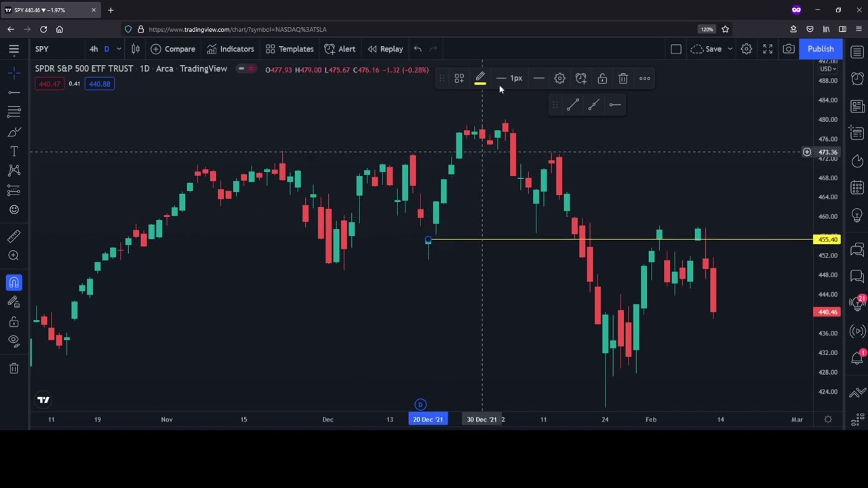
Task: Pick the extended line in favorites toolbar
Action: 593,104
